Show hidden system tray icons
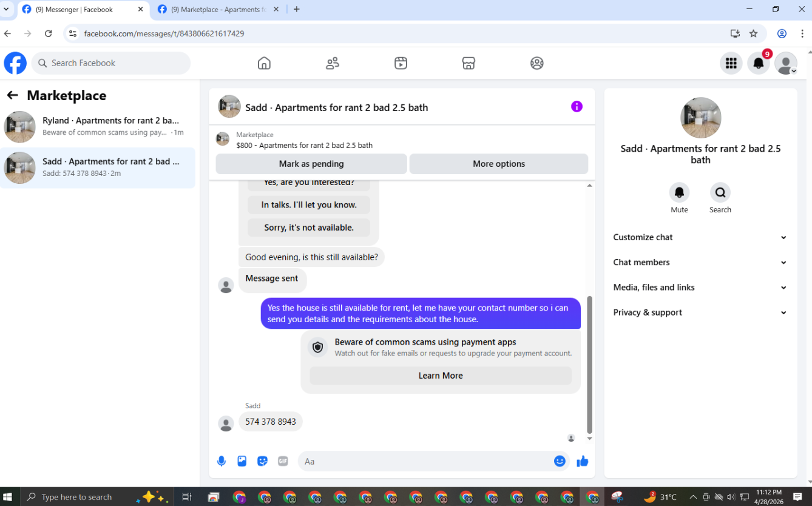This screenshot has width=812, height=506. click(692, 497)
